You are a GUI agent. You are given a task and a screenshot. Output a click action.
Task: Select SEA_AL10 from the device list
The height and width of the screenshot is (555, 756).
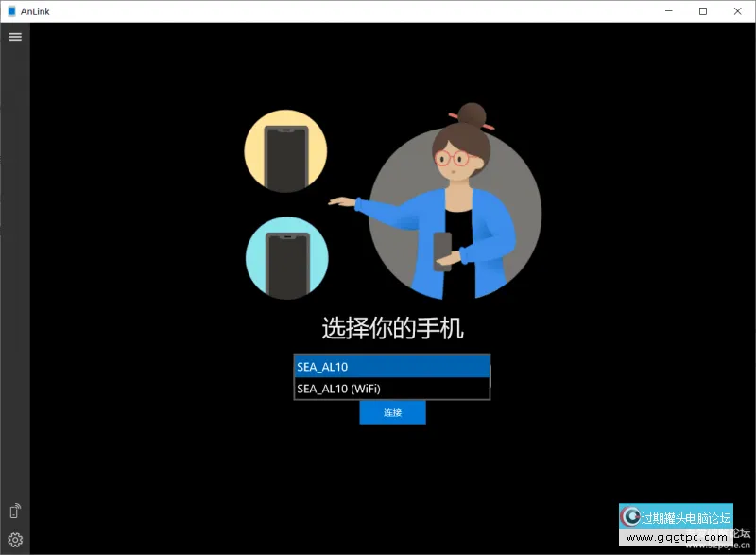pos(391,367)
